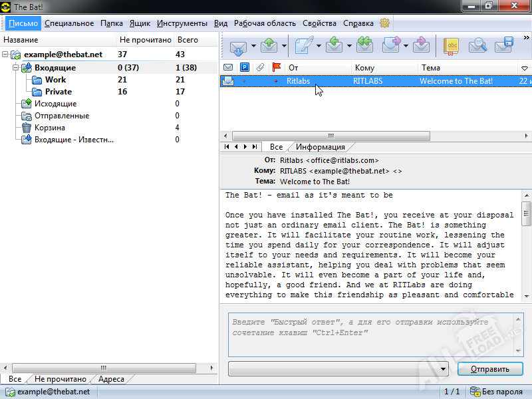
Task: Click the save message floppy icon
Action: pyautogui.click(x=503, y=46)
